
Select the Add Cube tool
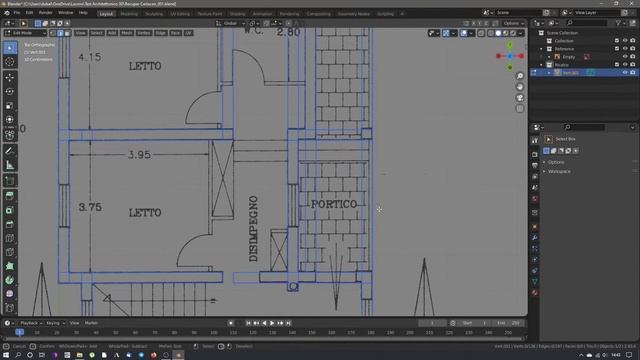click(x=10, y=181)
